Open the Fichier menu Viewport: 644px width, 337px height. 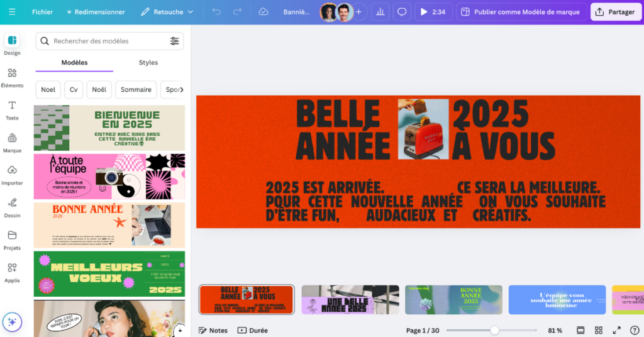(x=42, y=12)
